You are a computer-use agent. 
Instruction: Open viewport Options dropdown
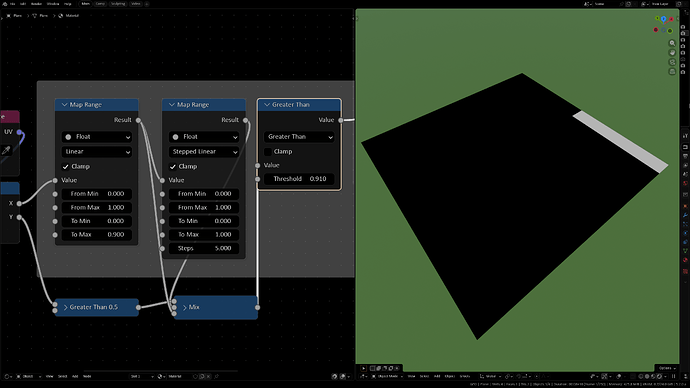point(667,368)
